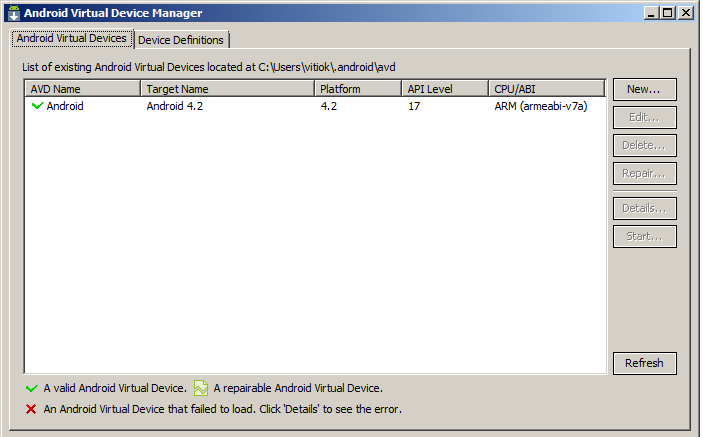Viewport: 703px width, 437px height.
Task: Sort by CPU/ABI column header
Action: click(547, 89)
